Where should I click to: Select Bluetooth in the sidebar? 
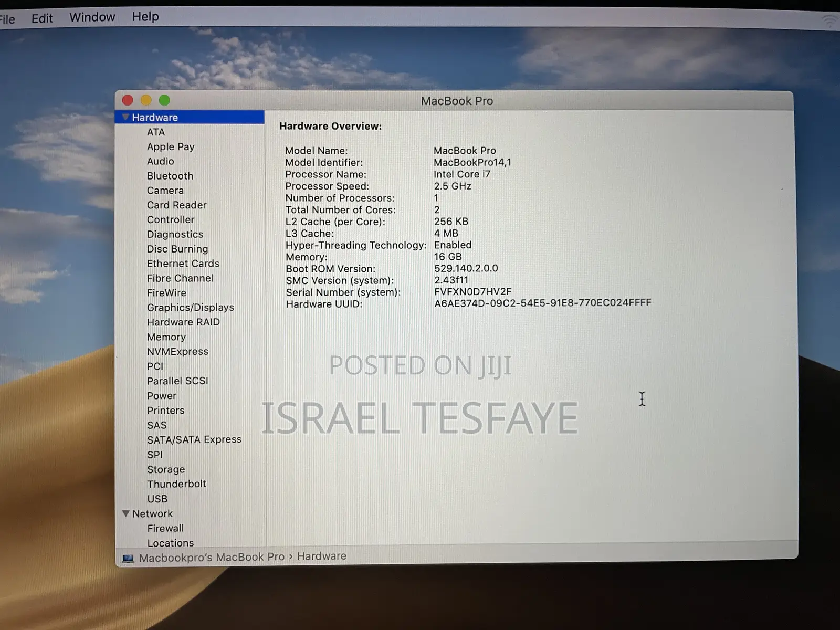170,176
